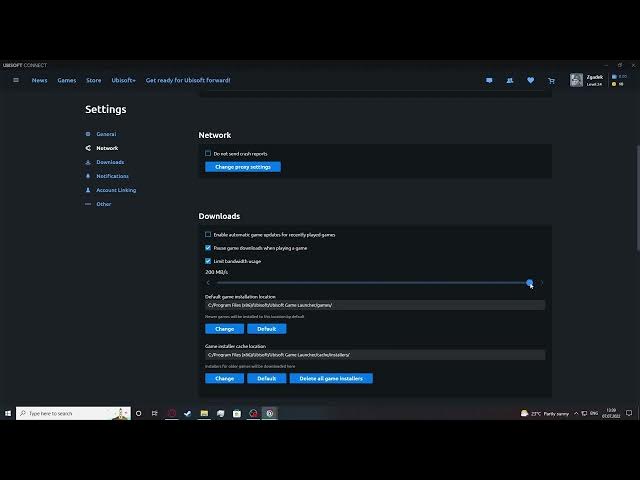Image resolution: width=640 pixels, height=480 pixels.
Task: Open the Games tab
Action: (67, 80)
